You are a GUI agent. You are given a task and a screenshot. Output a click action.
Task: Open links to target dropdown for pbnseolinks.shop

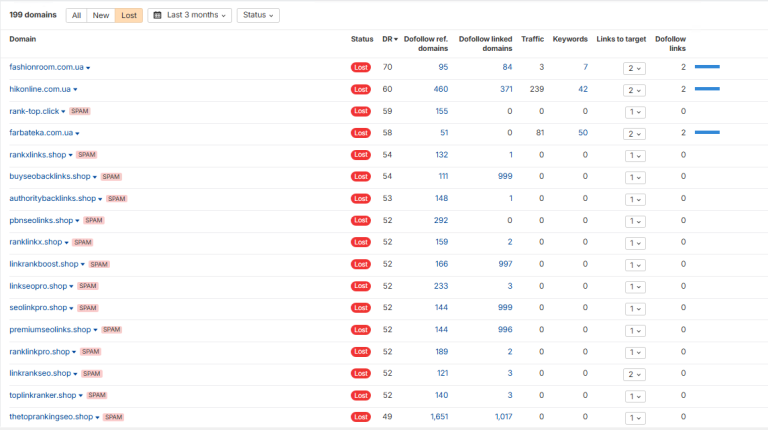tap(635, 221)
